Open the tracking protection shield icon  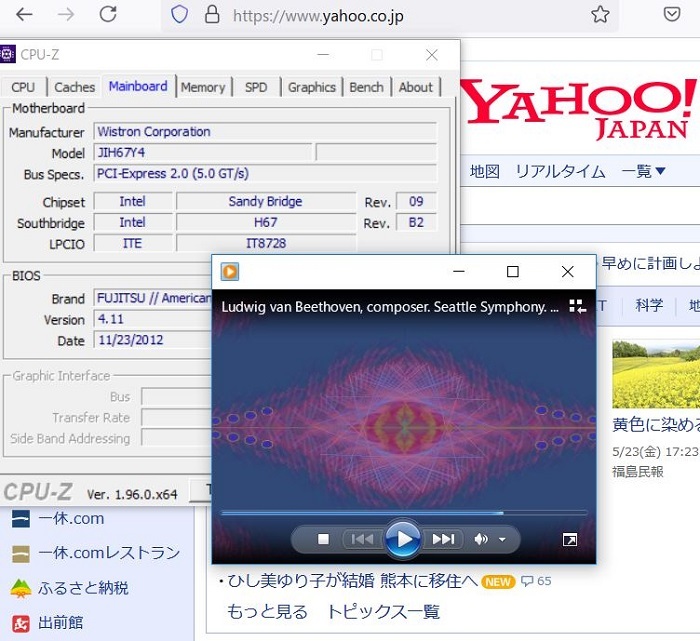[179, 15]
